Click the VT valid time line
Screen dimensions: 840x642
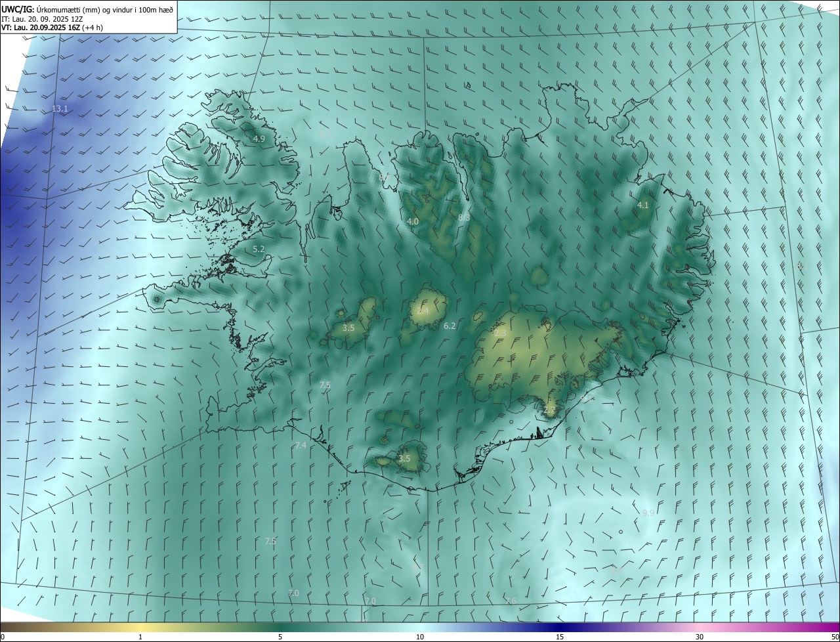(52, 28)
